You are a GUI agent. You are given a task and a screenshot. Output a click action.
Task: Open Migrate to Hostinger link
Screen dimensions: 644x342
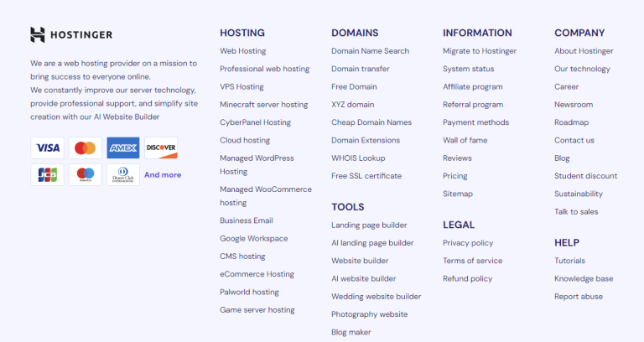[480, 51]
